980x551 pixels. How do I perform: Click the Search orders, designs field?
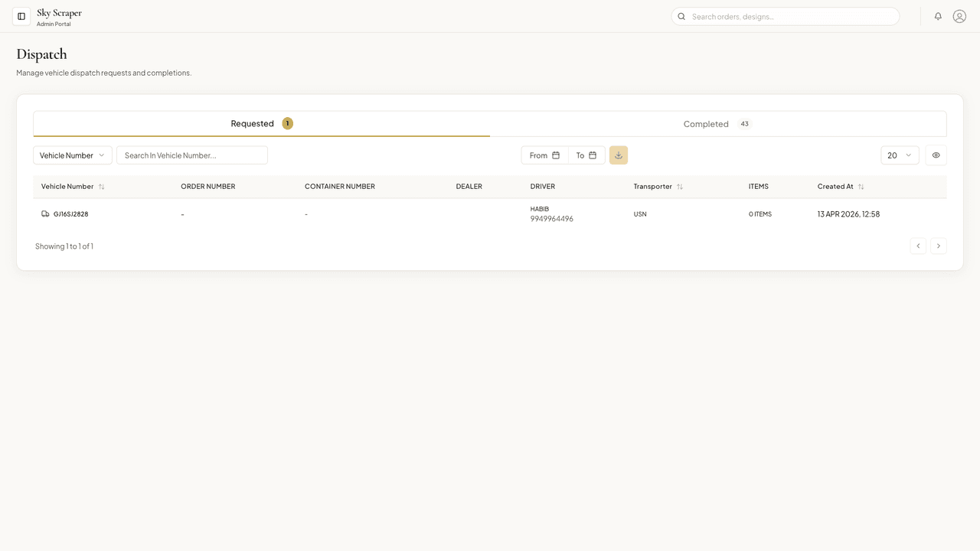786,16
